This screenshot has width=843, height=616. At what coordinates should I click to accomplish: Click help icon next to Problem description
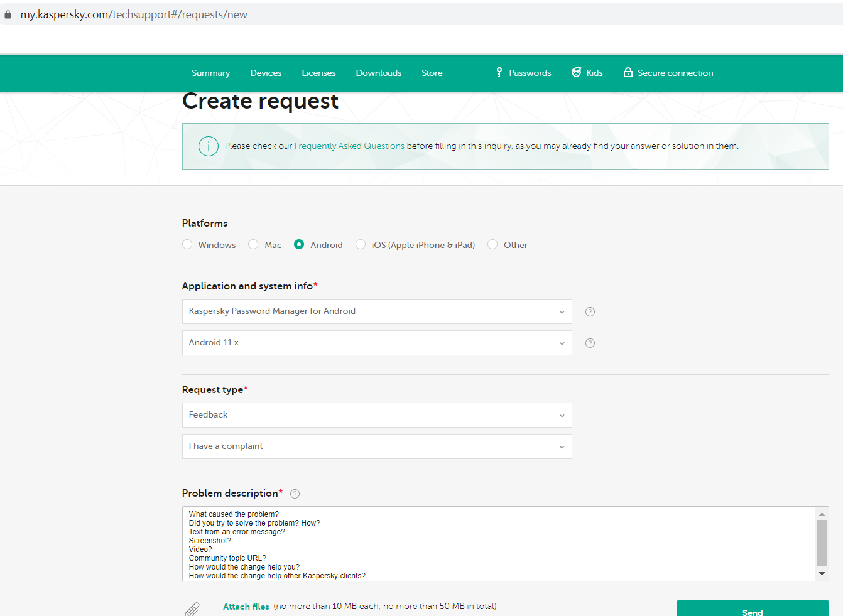(295, 494)
